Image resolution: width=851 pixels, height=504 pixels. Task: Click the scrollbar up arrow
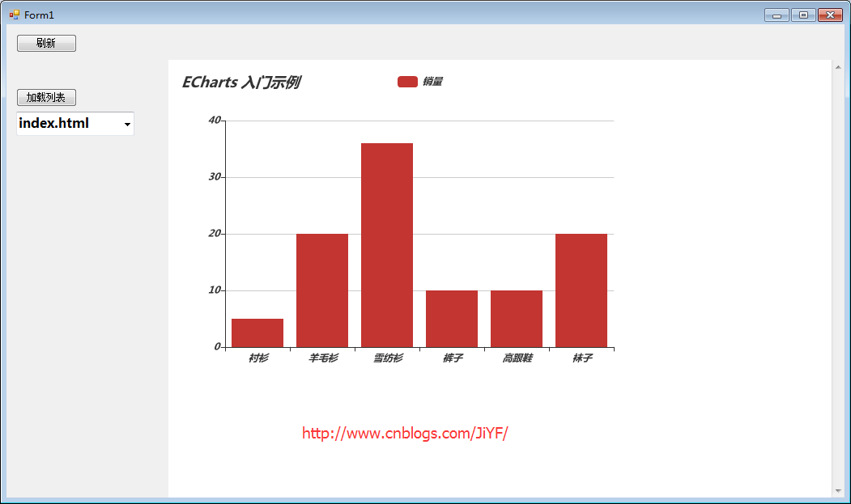838,67
